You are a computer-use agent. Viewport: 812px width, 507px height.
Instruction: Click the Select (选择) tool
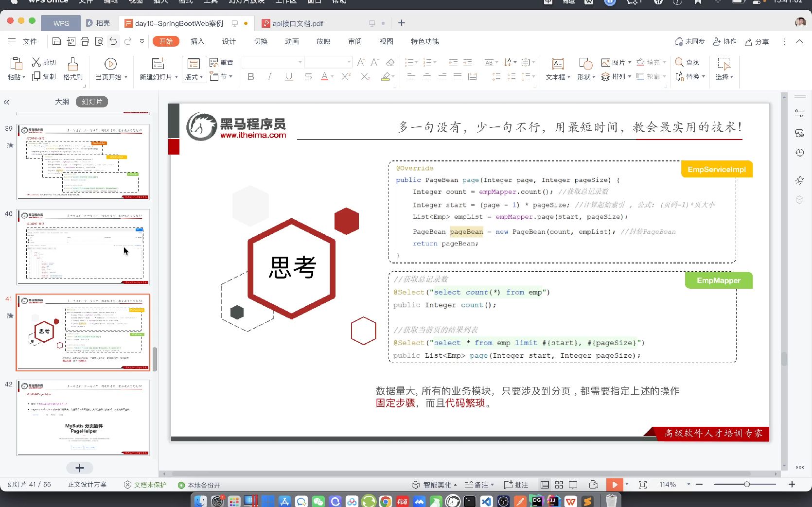pyautogui.click(x=724, y=69)
